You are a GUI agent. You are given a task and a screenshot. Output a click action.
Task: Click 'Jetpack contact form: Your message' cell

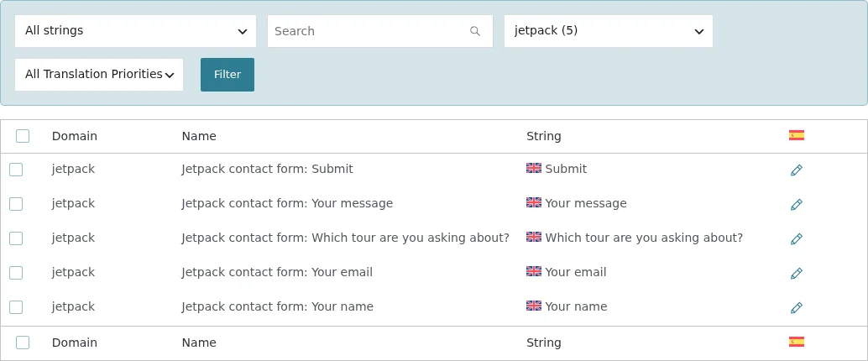[x=287, y=203]
